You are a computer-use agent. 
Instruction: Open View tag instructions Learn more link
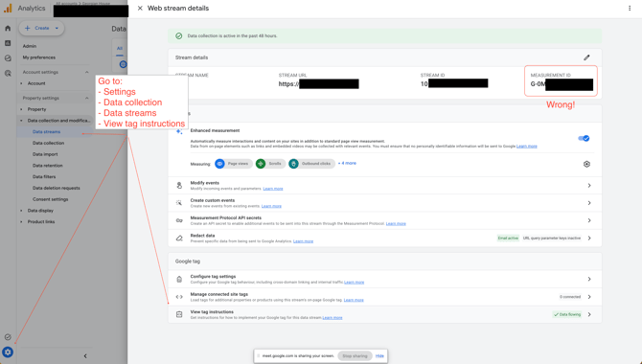[332, 318]
